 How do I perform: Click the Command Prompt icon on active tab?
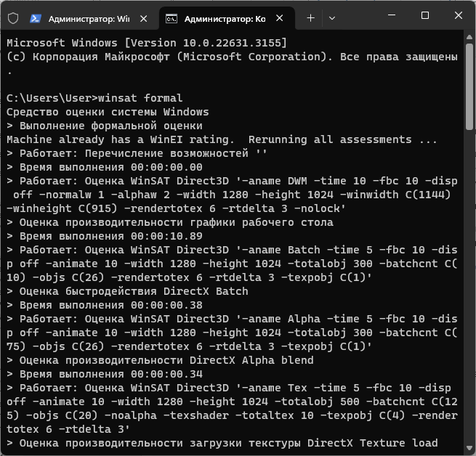coord(172,17)
